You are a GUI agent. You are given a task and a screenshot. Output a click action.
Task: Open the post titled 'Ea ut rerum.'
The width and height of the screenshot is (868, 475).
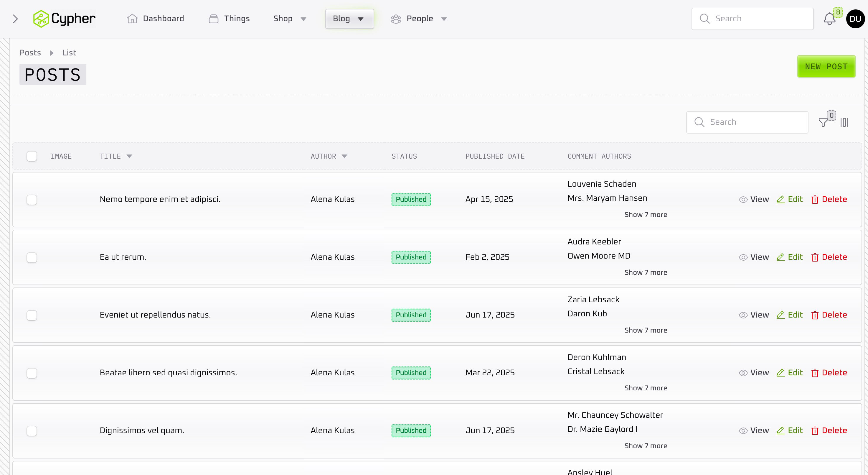tap(123, 257)
